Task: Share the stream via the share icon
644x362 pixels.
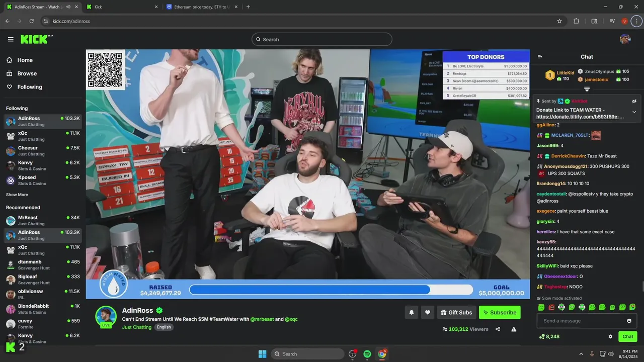Action: 498,329
